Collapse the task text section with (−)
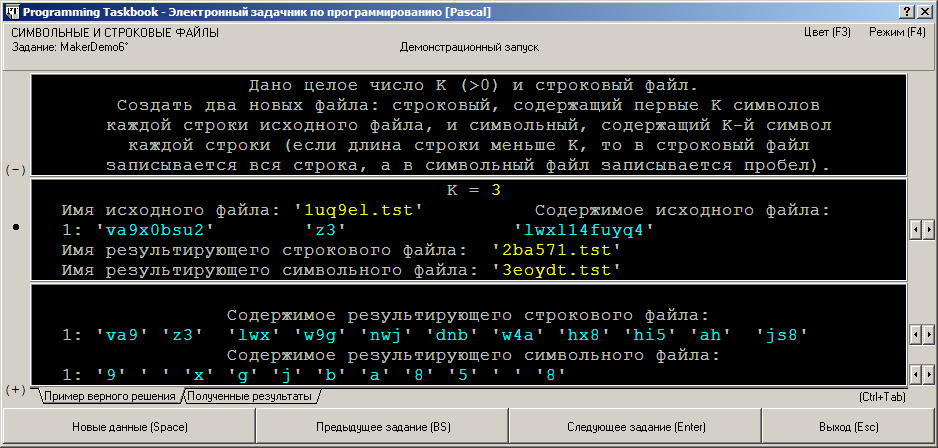938x448 pixels. [x=15, y=170]
